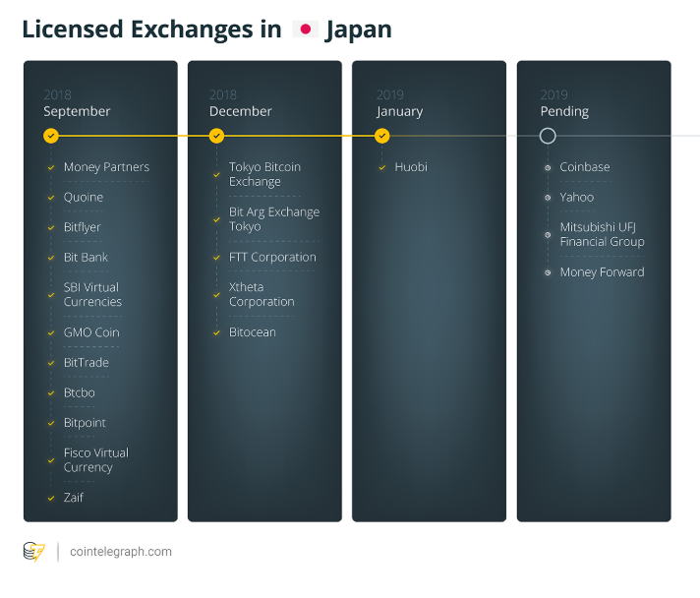Click the checkmark beside SBI Virtual Currencies
The image size is (700, 598).
[51, 295]
